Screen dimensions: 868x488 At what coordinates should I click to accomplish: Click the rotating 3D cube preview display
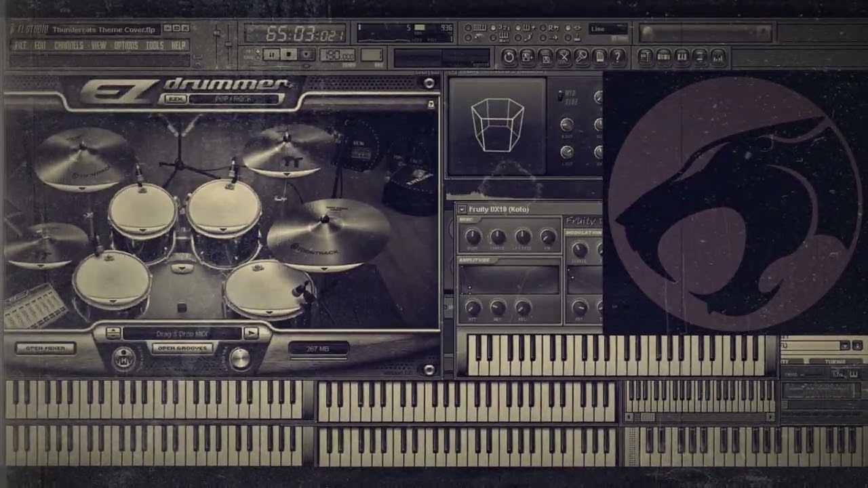tap(497, 126)
